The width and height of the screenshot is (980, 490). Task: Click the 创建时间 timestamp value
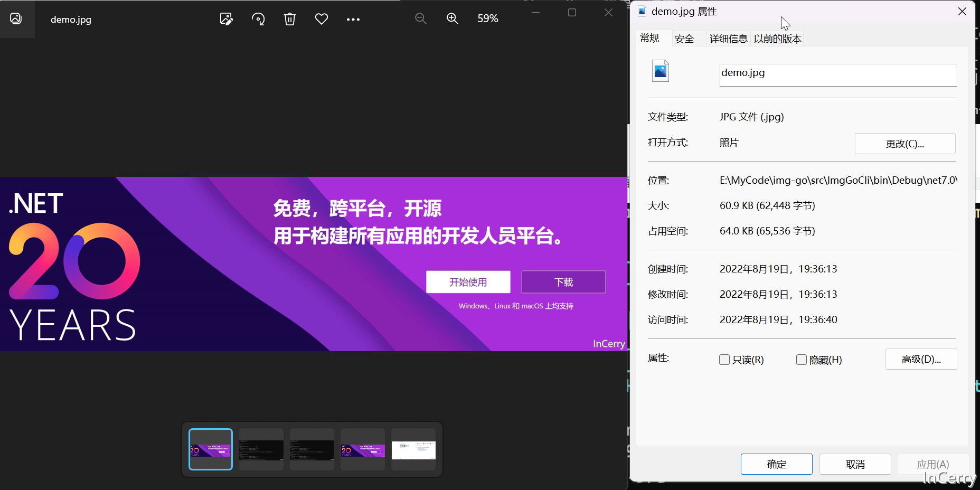coord(778,269)
